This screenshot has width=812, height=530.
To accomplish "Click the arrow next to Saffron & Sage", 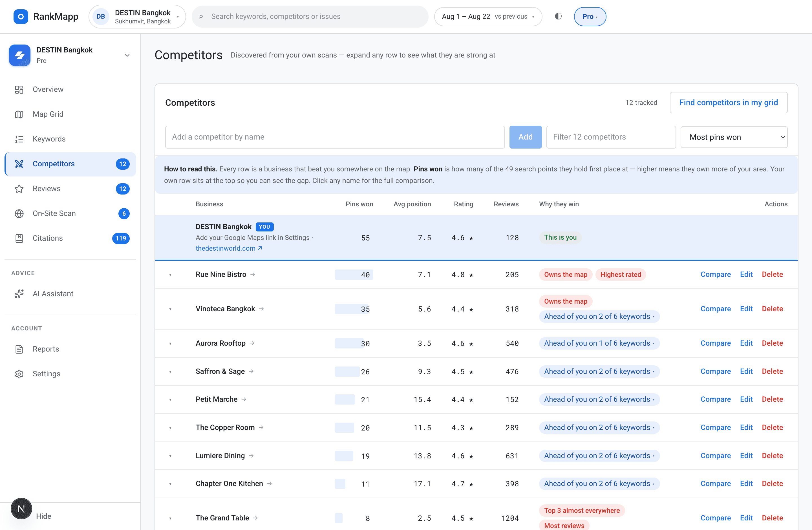I will point(251,371).
